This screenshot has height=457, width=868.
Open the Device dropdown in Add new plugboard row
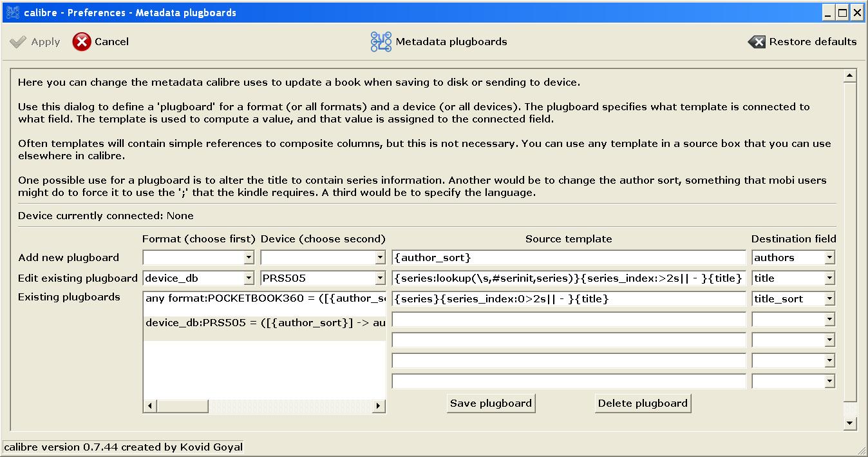point(379,258)
